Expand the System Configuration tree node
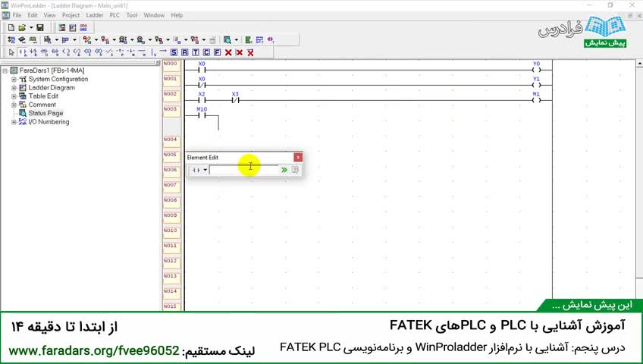This screenshot has height=364, width=643. pos(14,79)
